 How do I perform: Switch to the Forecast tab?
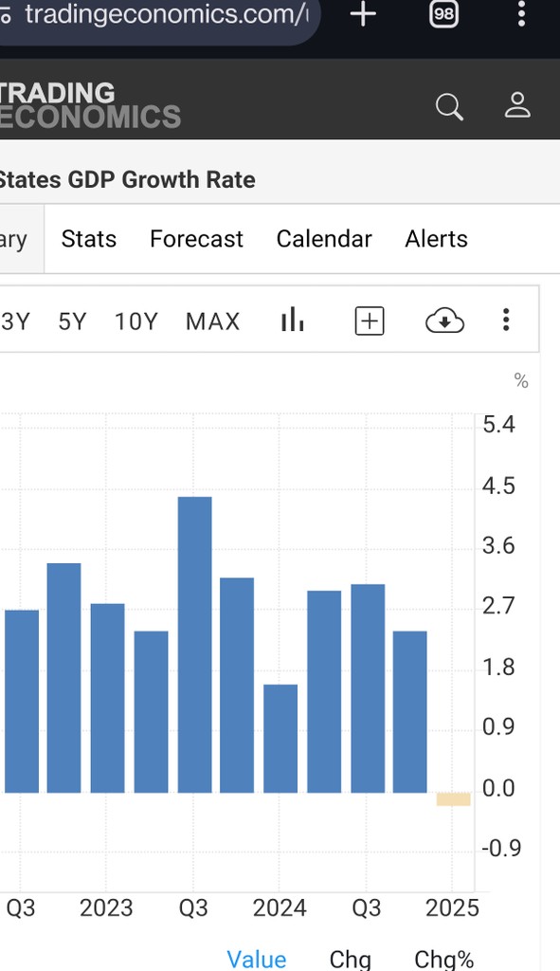(197, 239)
